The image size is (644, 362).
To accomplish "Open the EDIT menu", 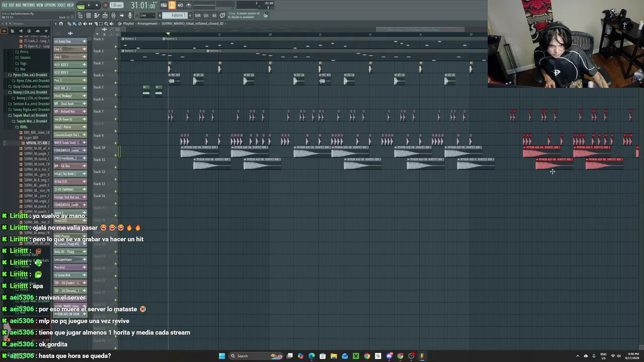I will pyautogui.click(x=12, y=5).
